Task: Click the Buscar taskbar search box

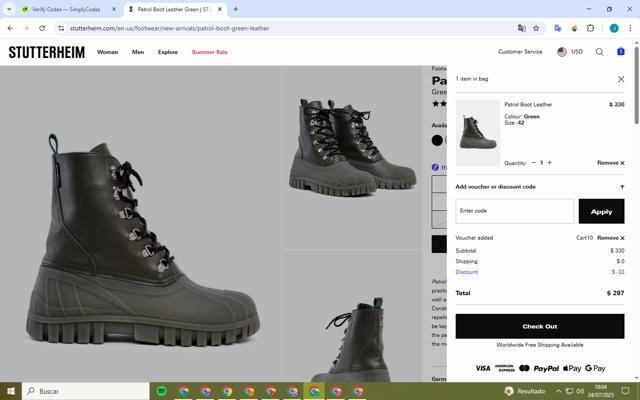Action: click(x=86, y=391)
